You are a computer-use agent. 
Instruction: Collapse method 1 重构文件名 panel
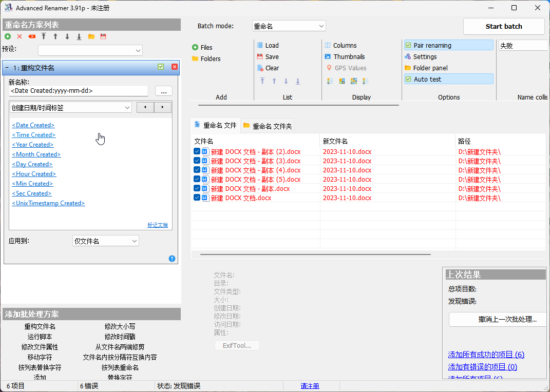coord(7,68)
